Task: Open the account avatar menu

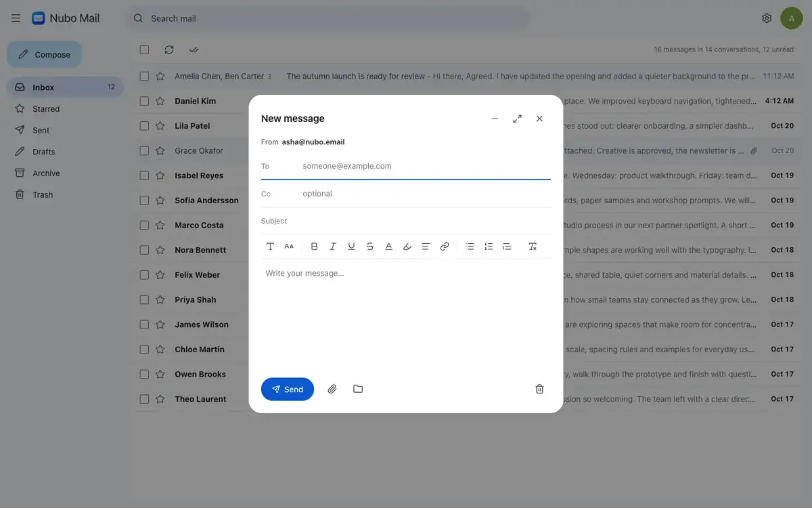Action: (x=792, y=18)
